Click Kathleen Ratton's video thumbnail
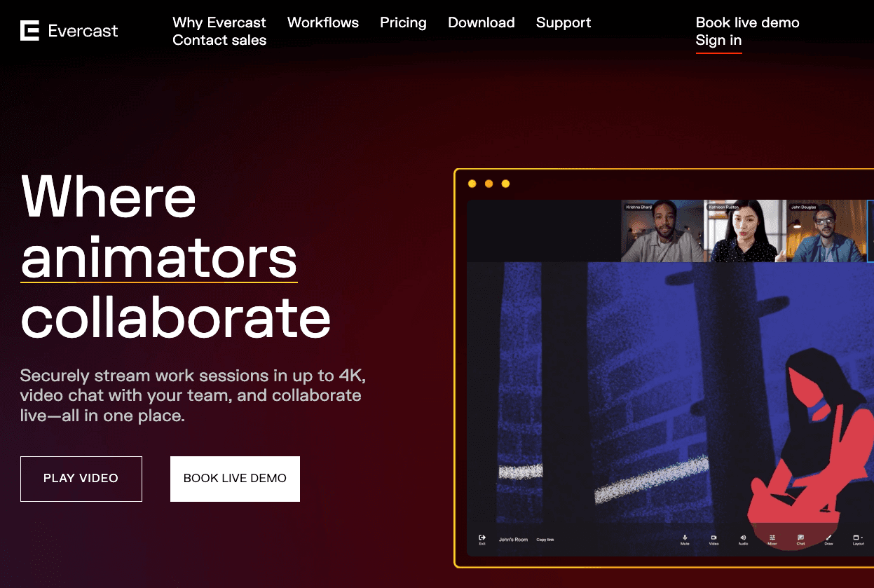 (x=744, y=231)
